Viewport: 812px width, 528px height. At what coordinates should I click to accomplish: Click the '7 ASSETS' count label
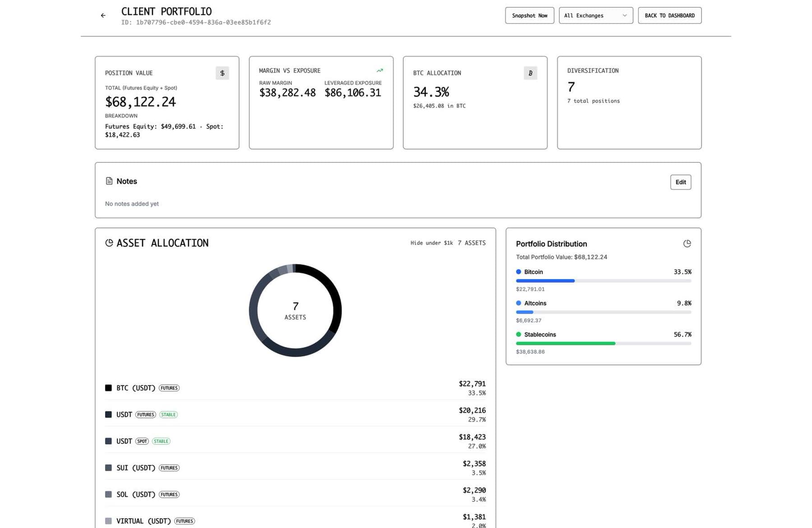[471, 243]
